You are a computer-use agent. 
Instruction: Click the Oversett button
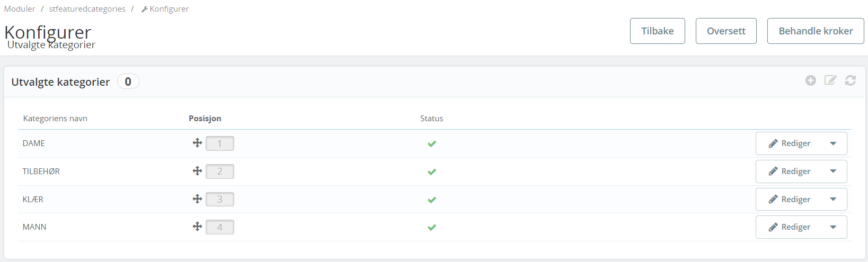tap(726, 31)
